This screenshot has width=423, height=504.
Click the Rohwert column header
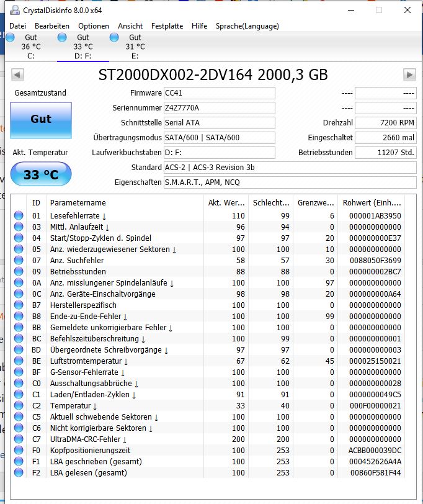point(372,203)
